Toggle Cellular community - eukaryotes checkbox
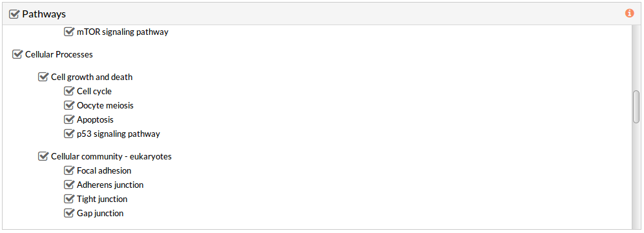The image size is (644, 233). click(x=43, y=156)
